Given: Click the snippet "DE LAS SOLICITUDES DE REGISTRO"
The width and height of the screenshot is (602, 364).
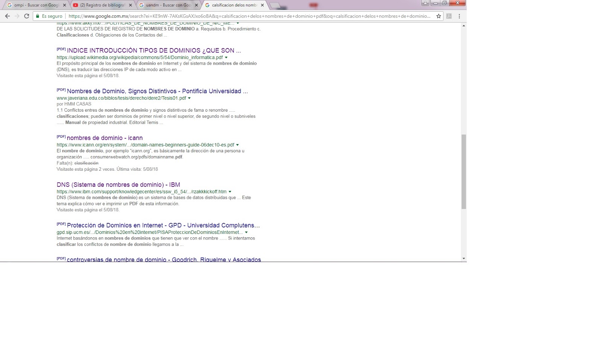Looking at the screenshot, I should point(158,32).
